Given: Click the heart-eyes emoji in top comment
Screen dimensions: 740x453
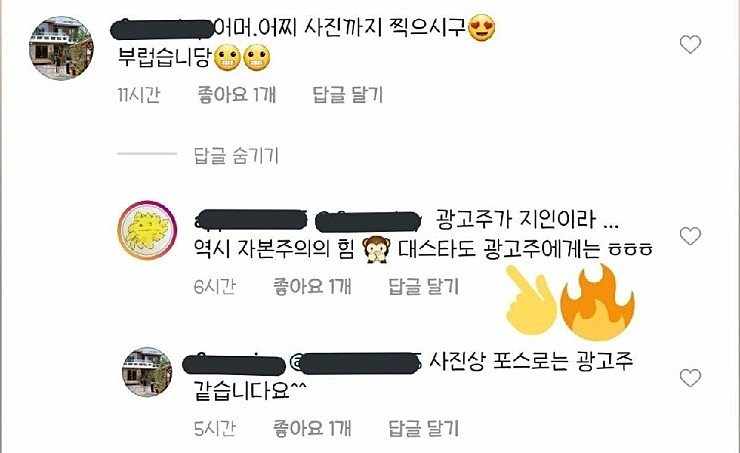Looking at the screenshot, I should 482,28.
